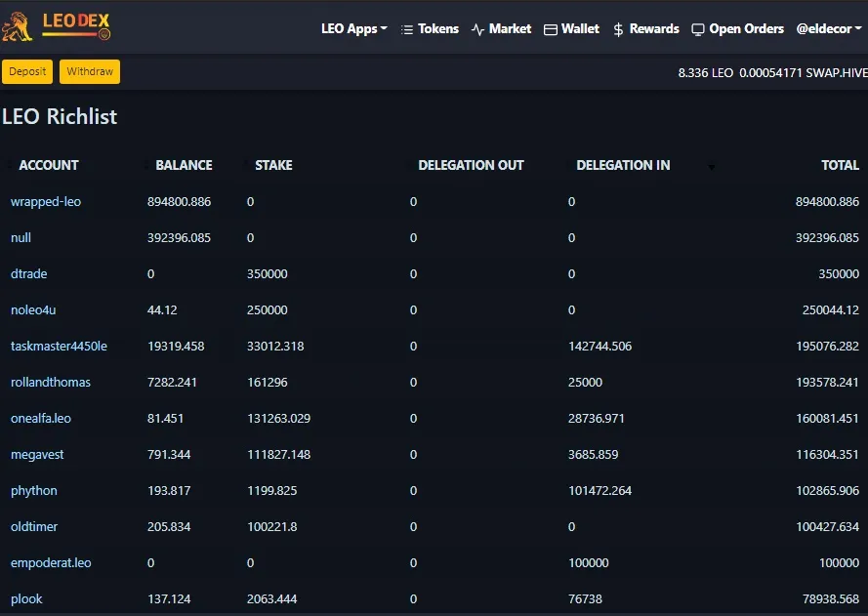The height and width of the screenshot is (616, 868).
Task: Click the Withdraw button
Action: tap(90, 71)
